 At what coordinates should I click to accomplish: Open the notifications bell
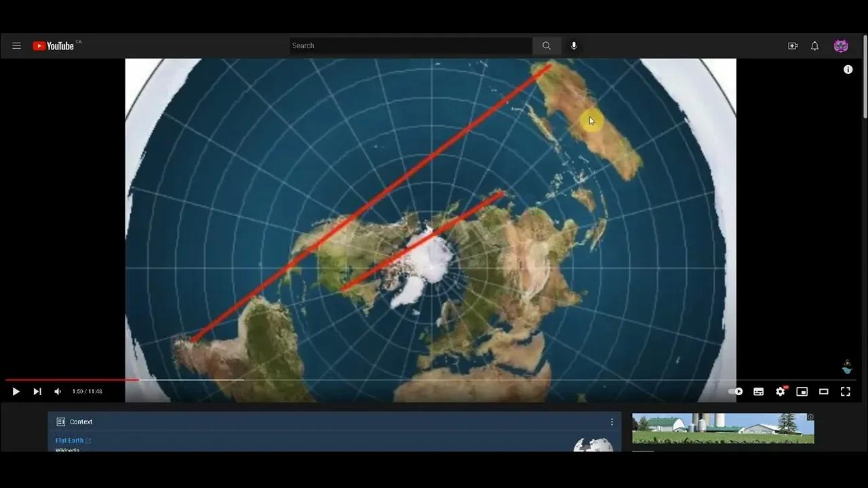pos(814,45)
